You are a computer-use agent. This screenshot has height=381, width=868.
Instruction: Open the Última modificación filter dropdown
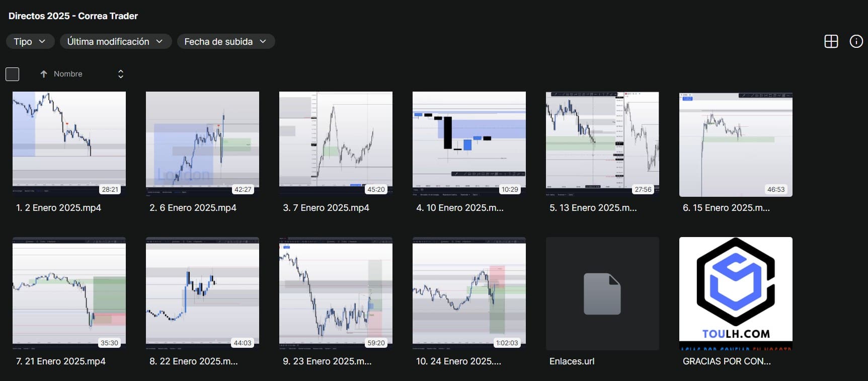pyautogui.click(x=115, y=41)
